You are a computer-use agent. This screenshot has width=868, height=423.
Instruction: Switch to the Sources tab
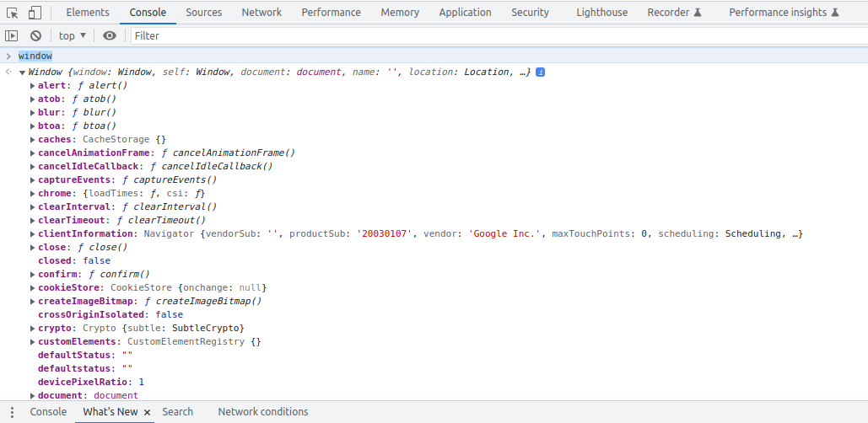click(x=204, y=12)
